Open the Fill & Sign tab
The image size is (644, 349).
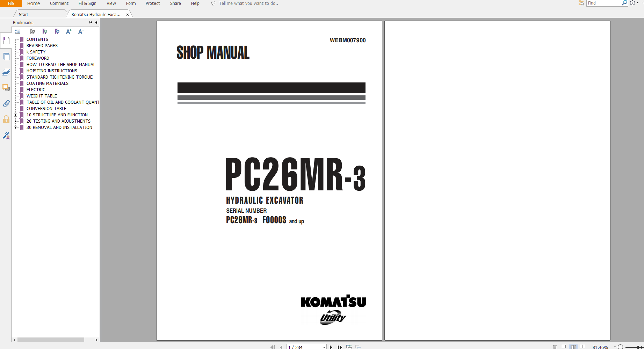(87, 3)
